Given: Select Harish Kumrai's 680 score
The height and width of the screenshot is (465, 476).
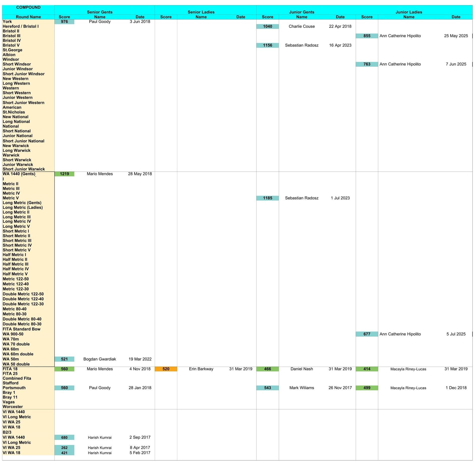Looking at the screenshot, I should (64, 437).
